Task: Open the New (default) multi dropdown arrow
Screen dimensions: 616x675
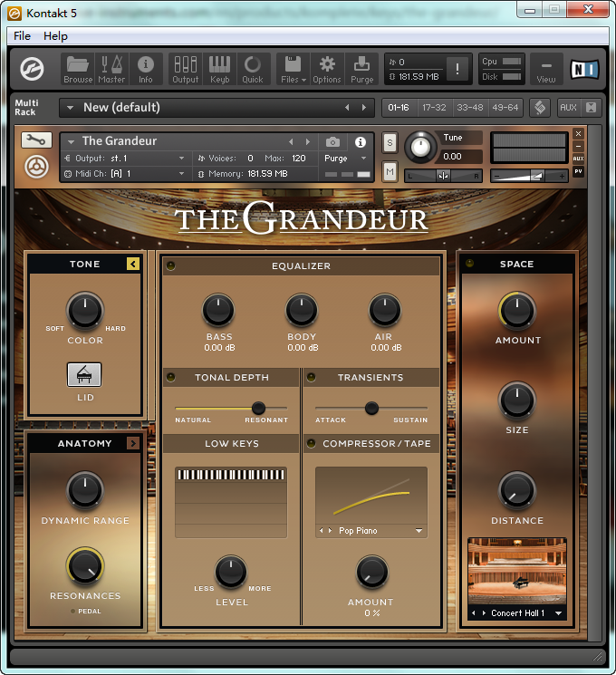Action: point(70,108)
